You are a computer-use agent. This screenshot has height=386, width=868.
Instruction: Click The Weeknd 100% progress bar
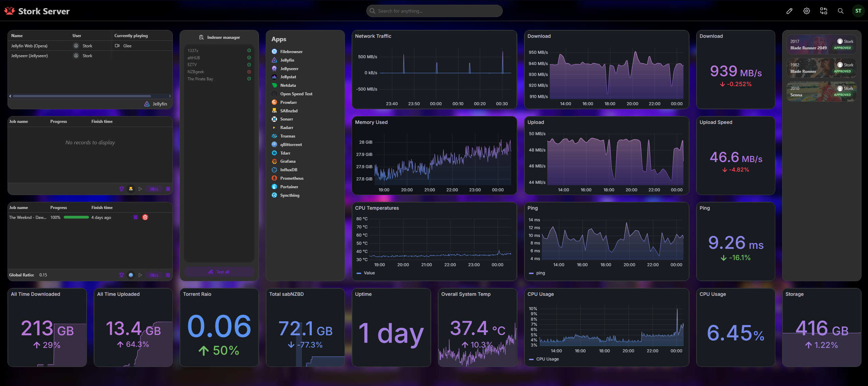tap(76, 217)
